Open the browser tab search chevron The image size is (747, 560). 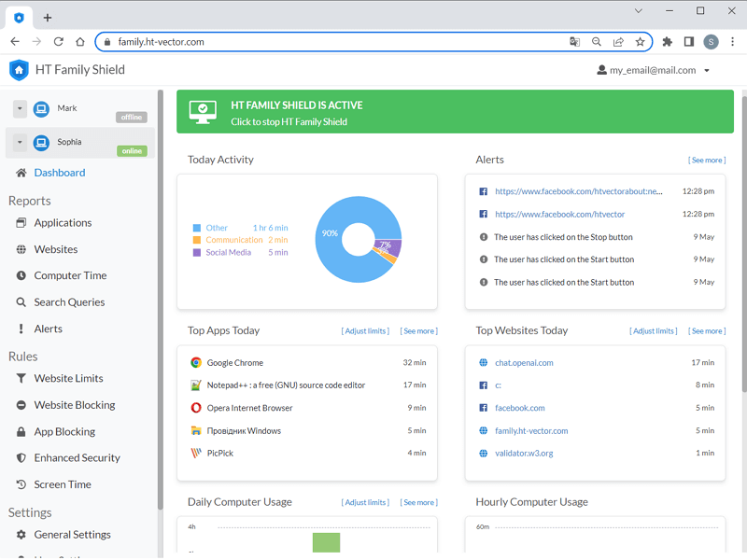[x=639, y=11]
